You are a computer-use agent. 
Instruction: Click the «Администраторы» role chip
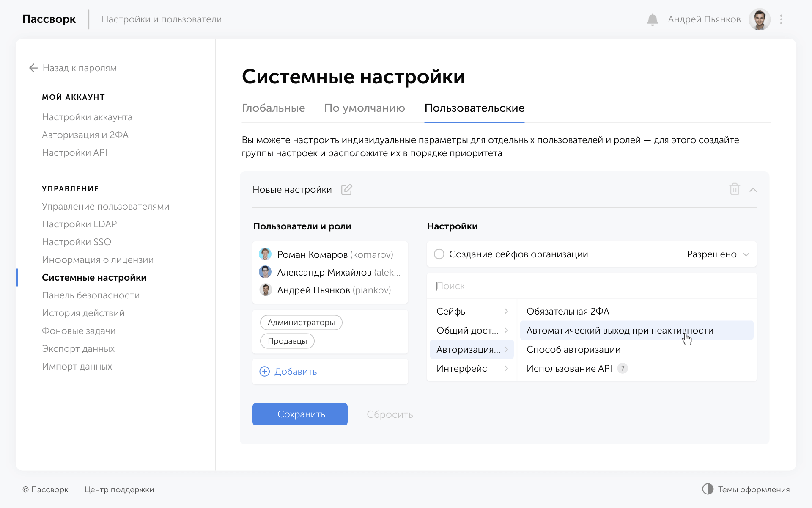[301, 323]
